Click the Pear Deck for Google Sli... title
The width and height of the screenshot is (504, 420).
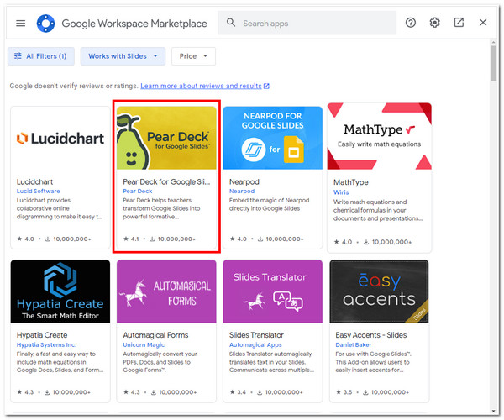click(166, 182)
